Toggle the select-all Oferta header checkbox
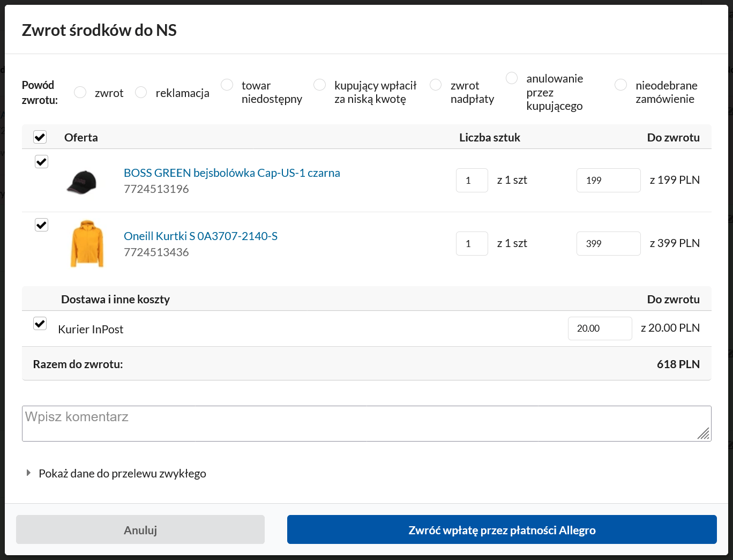Screen dimensions: 733x560 40,137
